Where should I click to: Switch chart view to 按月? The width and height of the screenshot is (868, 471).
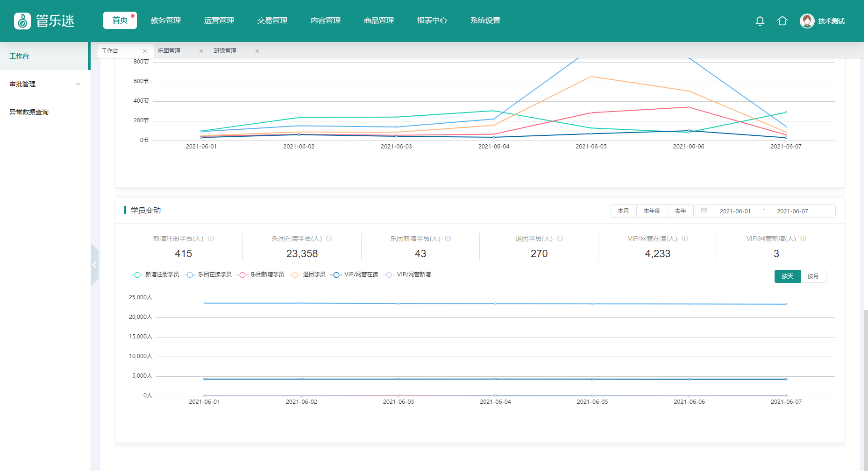coord(813,276)
